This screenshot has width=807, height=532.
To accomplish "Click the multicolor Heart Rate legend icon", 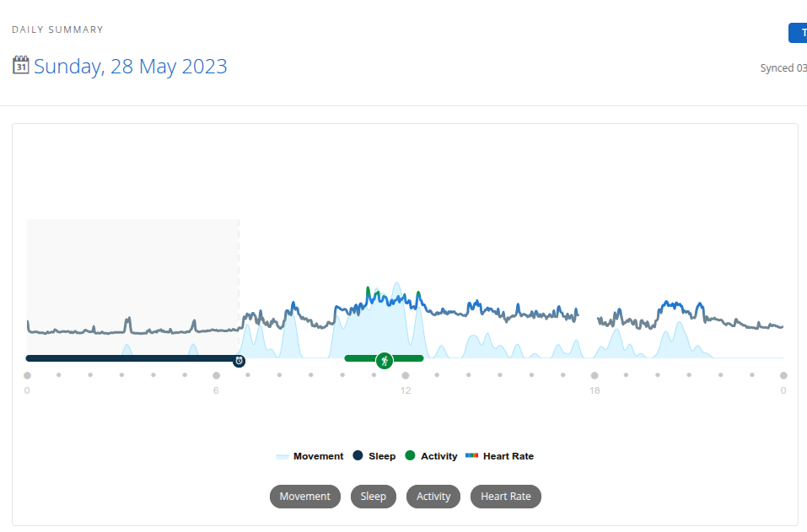I will tap(472, 455).
